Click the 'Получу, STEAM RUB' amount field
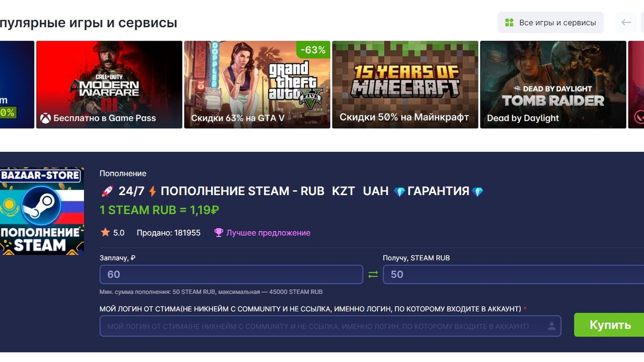The height and width of the screenshot is (362, 644). [x=513, y=275]
